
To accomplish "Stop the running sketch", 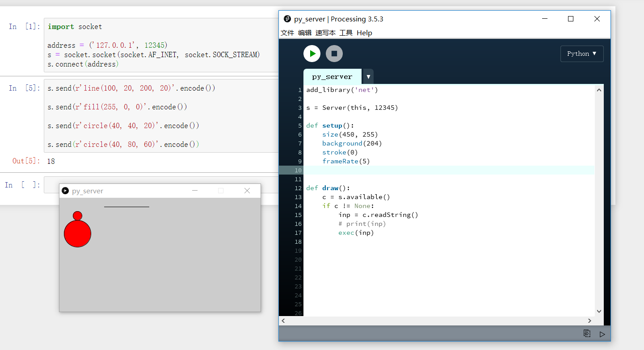I will pos(334,54).
